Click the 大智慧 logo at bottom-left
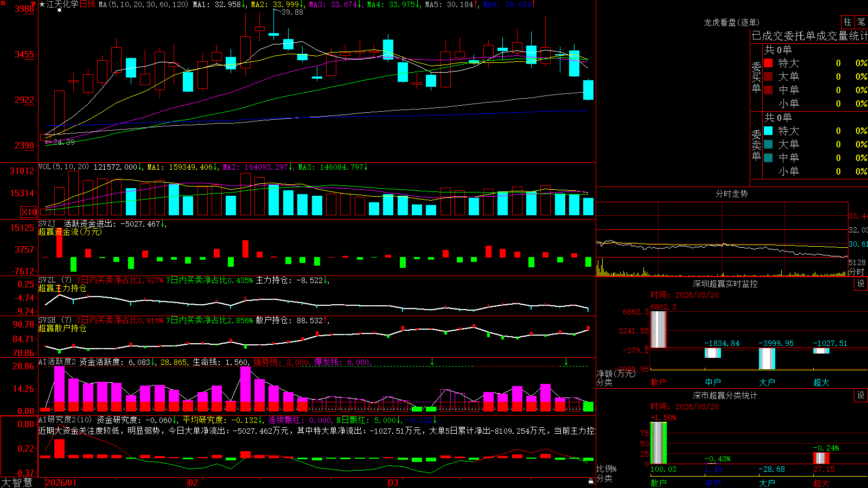 (x=17, y=483)
